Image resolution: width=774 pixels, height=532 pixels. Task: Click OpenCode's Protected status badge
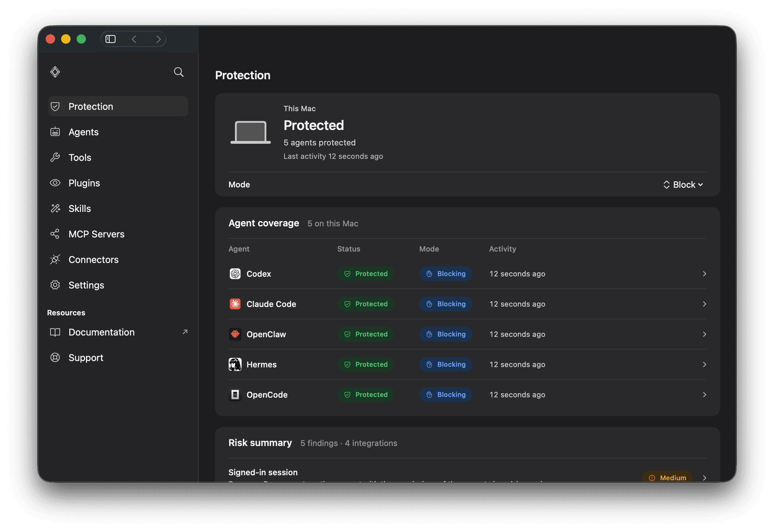point(366,395)
